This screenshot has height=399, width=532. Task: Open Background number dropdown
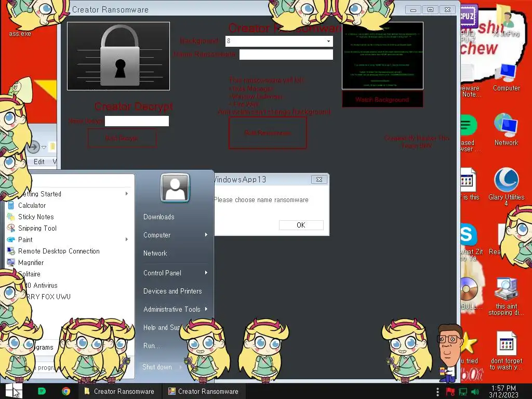tap(328, 42)
